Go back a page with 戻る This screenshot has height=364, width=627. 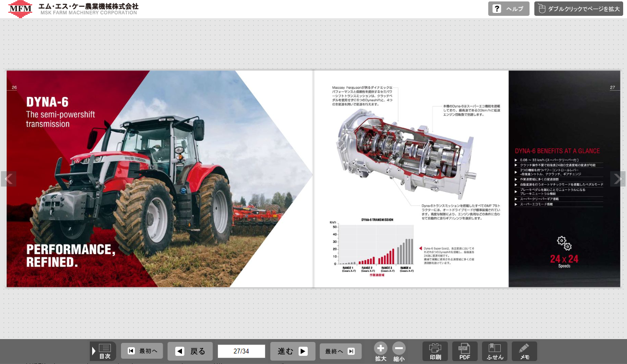click(x=190, y=351)
